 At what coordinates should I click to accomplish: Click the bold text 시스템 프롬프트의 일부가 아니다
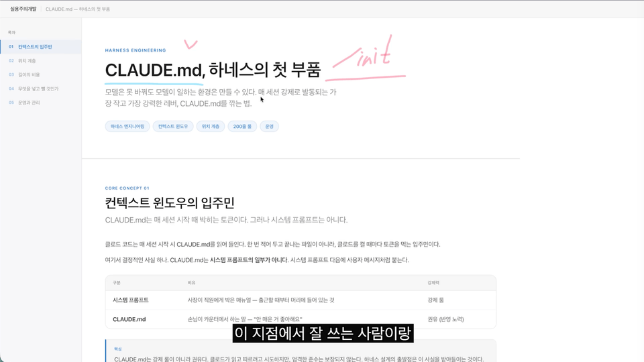click(249, 260)
